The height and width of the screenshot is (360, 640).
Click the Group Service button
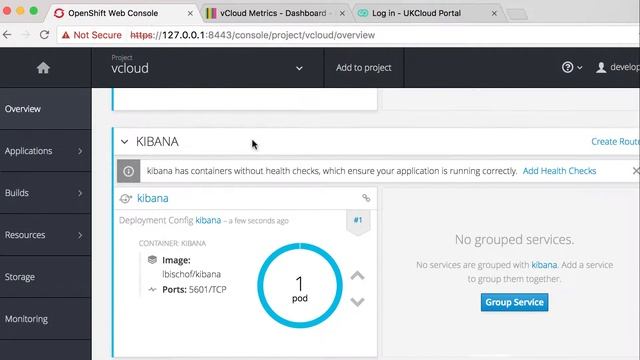click(x=514, y=302)
